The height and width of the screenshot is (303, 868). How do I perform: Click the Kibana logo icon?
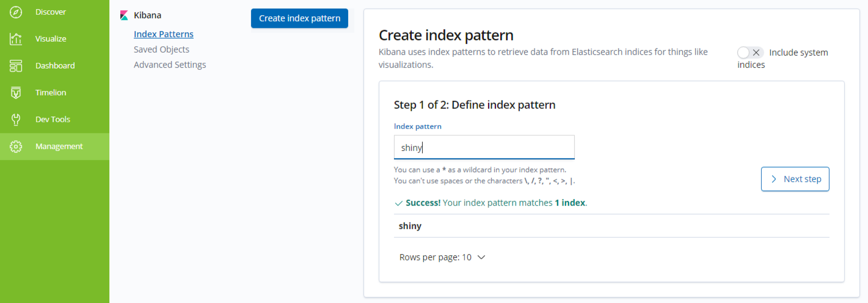(x=124, y=16)
